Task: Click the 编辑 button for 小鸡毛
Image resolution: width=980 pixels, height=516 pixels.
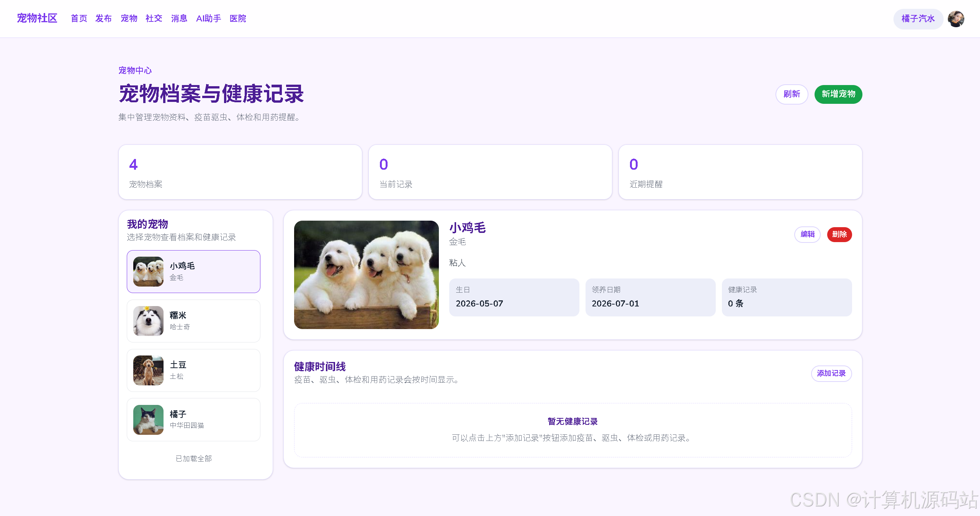Action: point(807,234)
